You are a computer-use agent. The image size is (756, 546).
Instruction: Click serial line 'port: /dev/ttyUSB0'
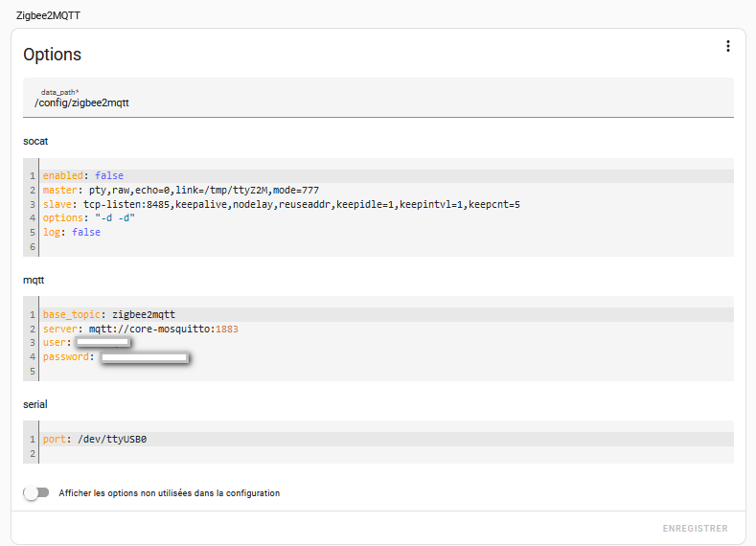point(386,439)
